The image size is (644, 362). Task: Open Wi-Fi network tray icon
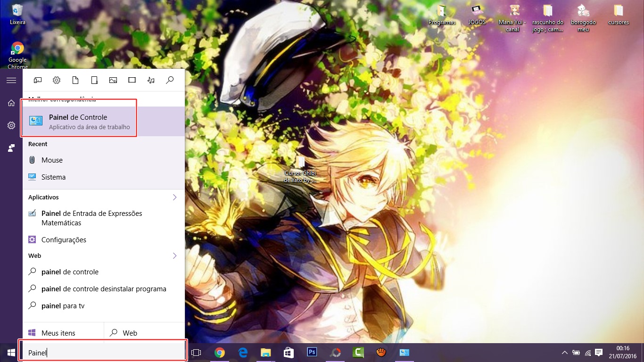587,353
